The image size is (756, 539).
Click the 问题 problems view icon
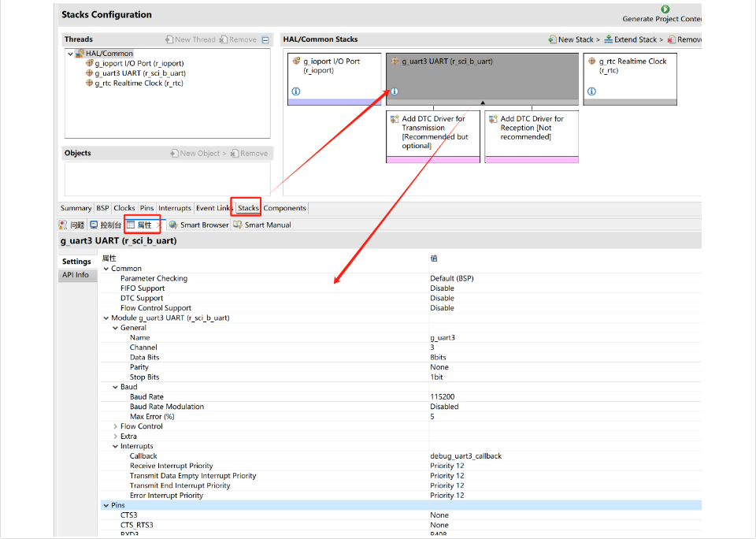[63, 225]
